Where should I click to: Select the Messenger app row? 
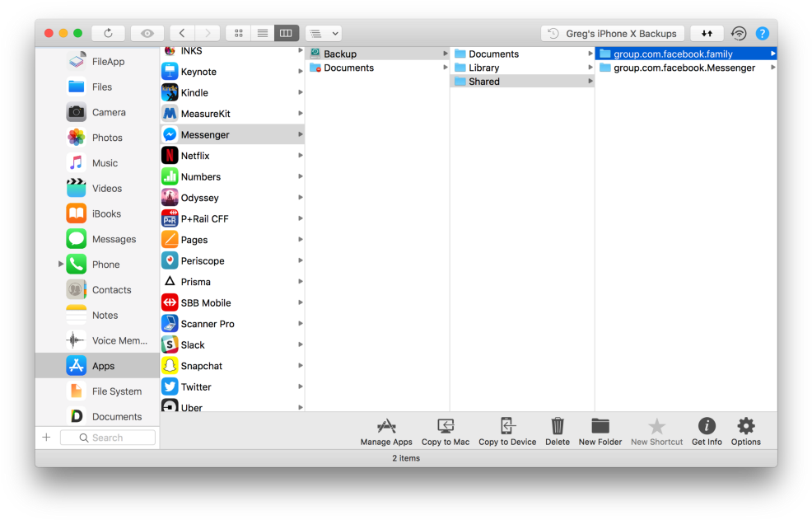(232, 135)
